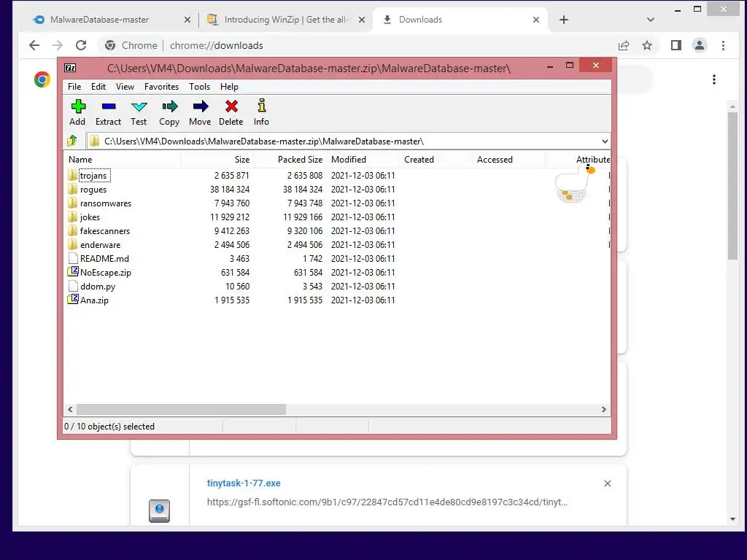The image size is (747, 560).
Task: Sort by the Accessed column header
Action: 508,160
